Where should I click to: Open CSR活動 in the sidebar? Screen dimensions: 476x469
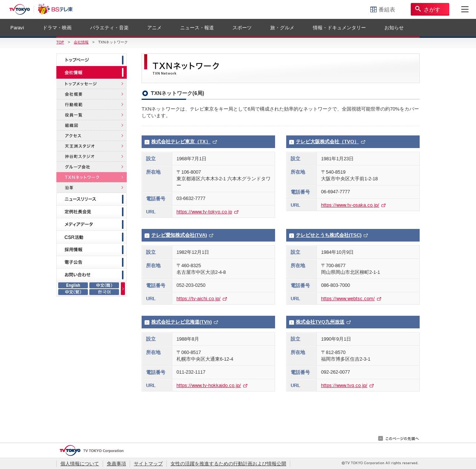click(92, 237)
